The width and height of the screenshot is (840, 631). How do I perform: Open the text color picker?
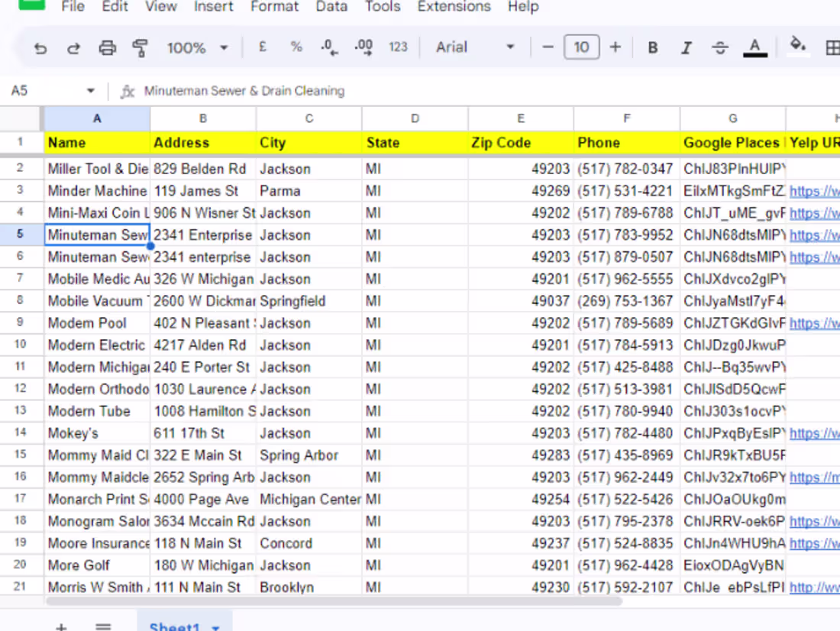754,47
